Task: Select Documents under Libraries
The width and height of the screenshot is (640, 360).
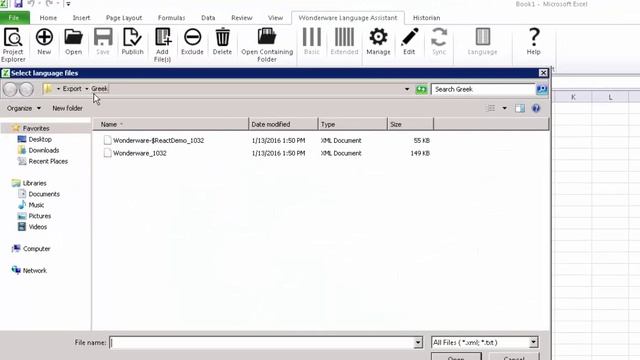Action: click(44, 194)
